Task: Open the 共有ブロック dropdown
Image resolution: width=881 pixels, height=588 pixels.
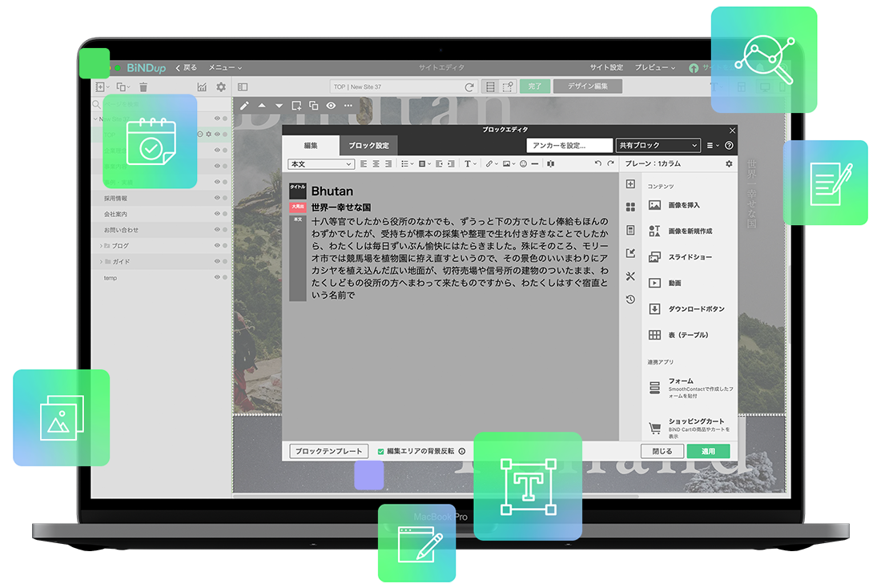Action: pyautogui.click(x=658, y=145)
